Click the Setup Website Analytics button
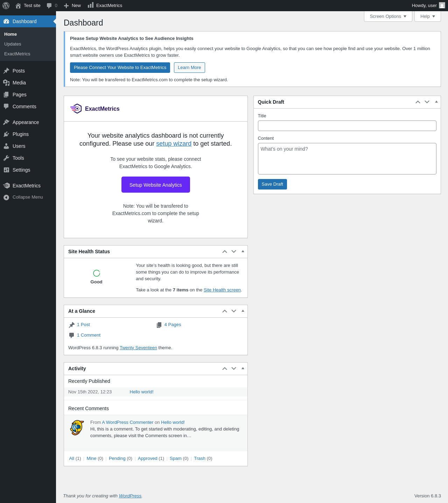Screen dimensions: 448x503 pyautogui.click(x=155, y=185)
